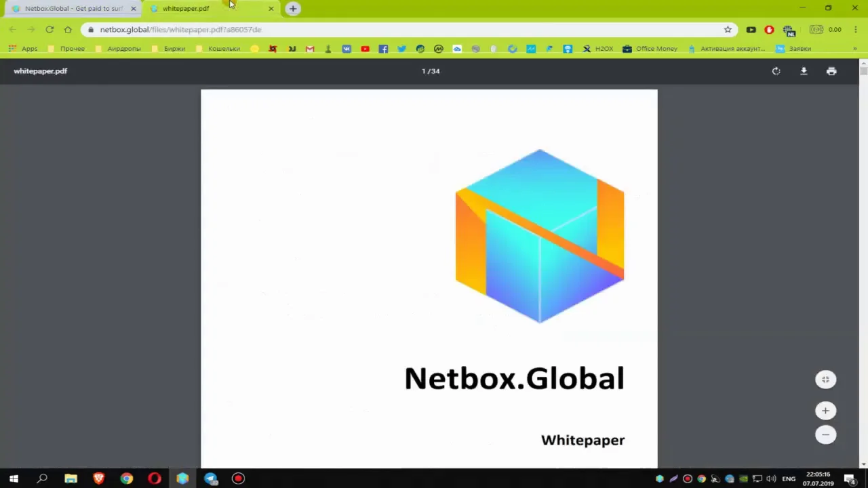The image size is (868, 488).
Task: Rotate the PDF using the toolbar icon
Action: click(x=776, y=71)
